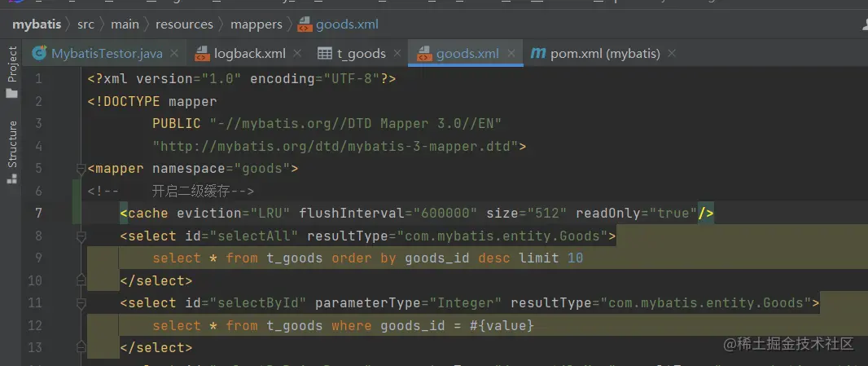Click the t_goods table icon
Viewport: 868px width, 366px height.
pyautogui.click(x=325, y=54)
